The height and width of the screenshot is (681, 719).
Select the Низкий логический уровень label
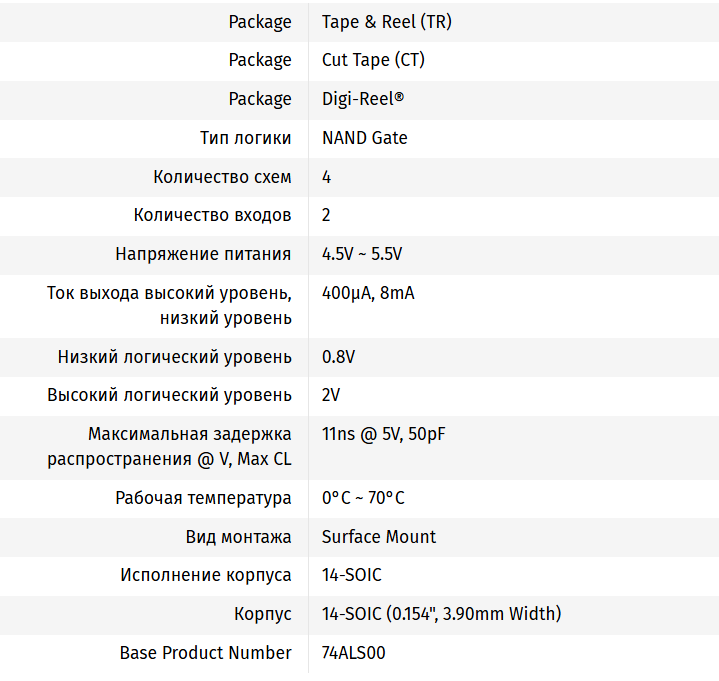(175, 357)
